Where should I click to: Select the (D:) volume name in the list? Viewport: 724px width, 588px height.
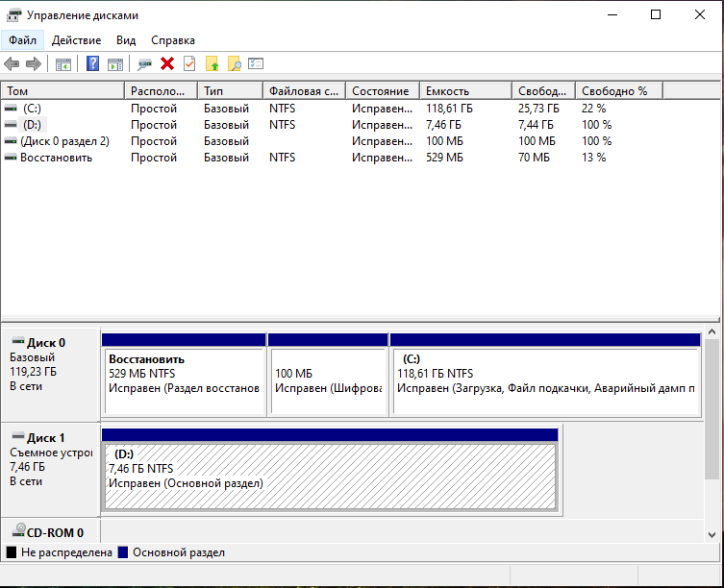[x=32, y=125]
